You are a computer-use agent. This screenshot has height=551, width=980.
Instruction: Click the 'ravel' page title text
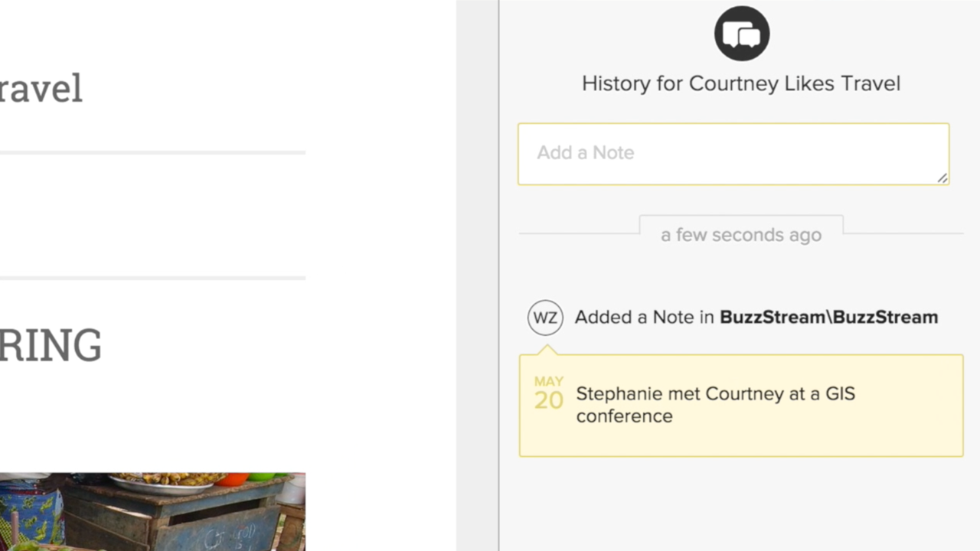[x=41, y=89]
